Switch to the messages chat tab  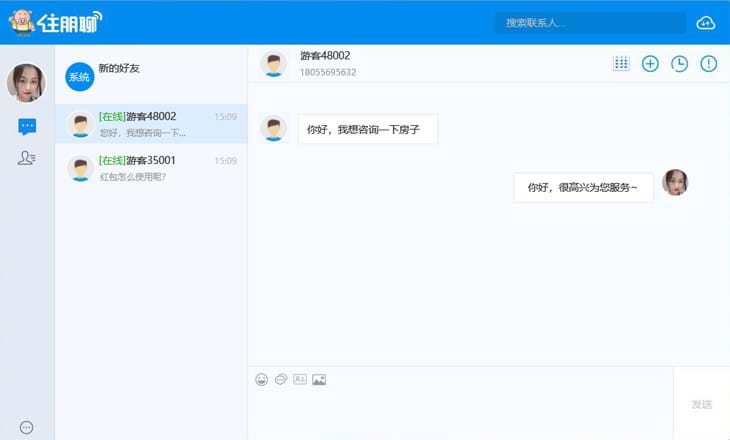point(27,127)
